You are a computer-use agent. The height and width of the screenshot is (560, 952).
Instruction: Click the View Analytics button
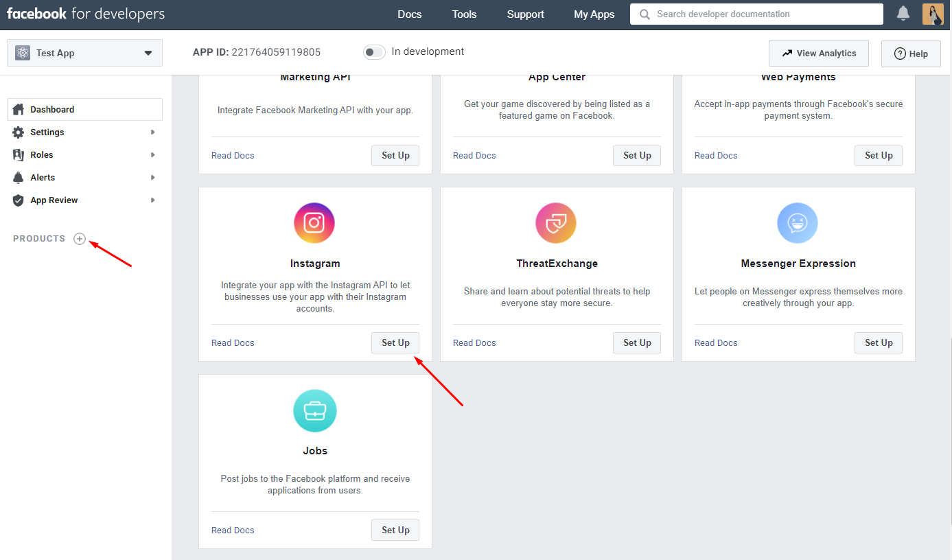point(818,54)
